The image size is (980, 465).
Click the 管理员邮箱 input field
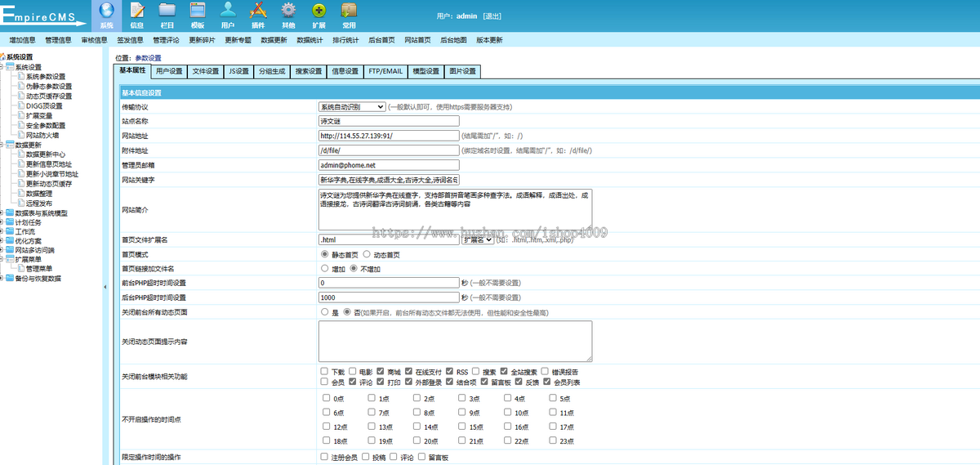coord(389,165)
